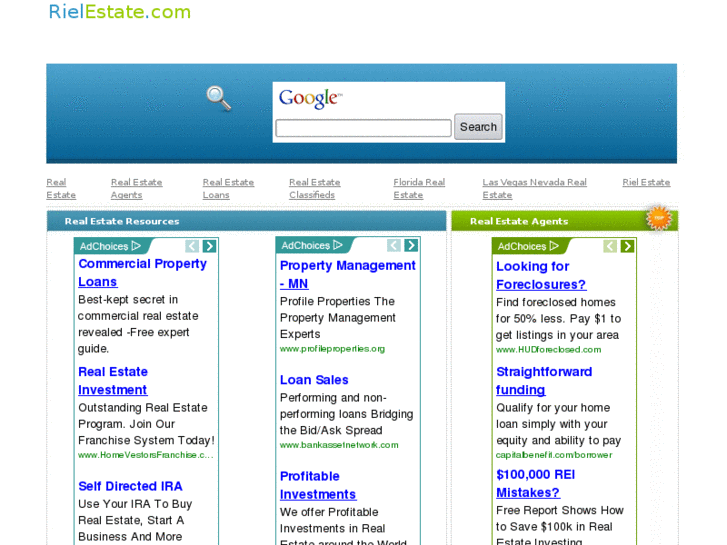Click text 'Find foreclosed homes for 50% less'
Screen dimensions: 727x545
point(556,310)
